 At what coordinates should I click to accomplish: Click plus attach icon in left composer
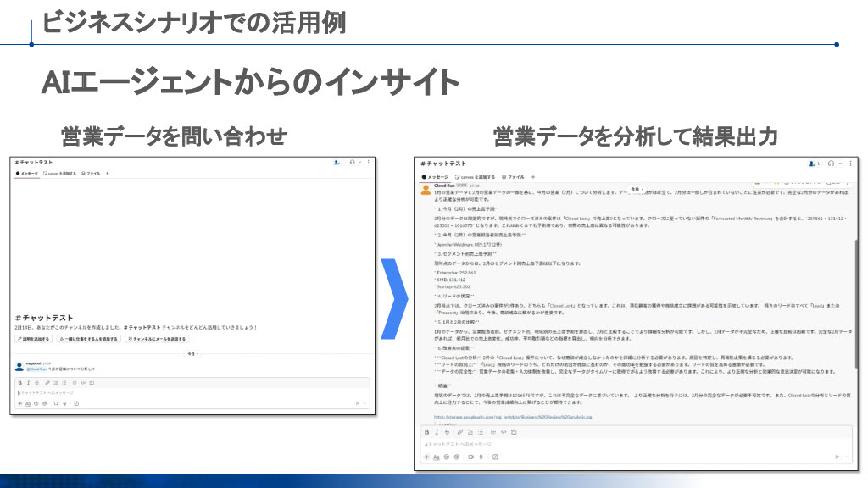pos(20,403)
